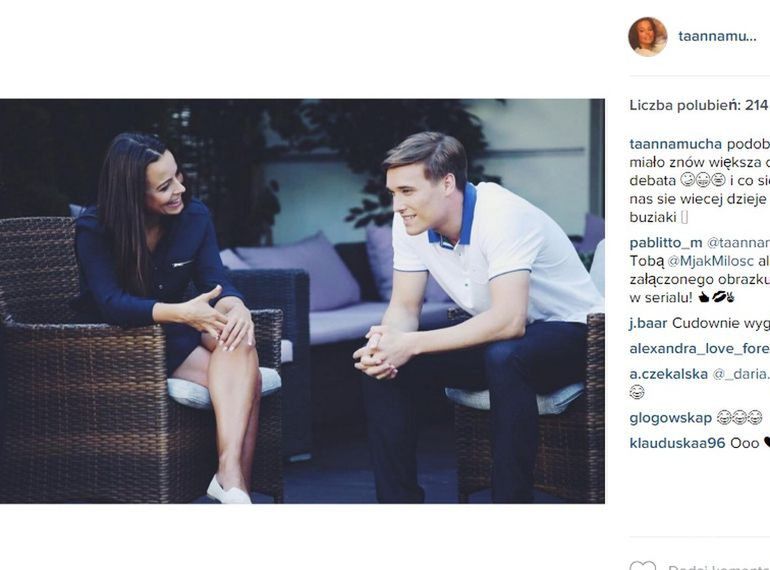
Task: Open j.baar commenter profile
Action: click(648, 323)
